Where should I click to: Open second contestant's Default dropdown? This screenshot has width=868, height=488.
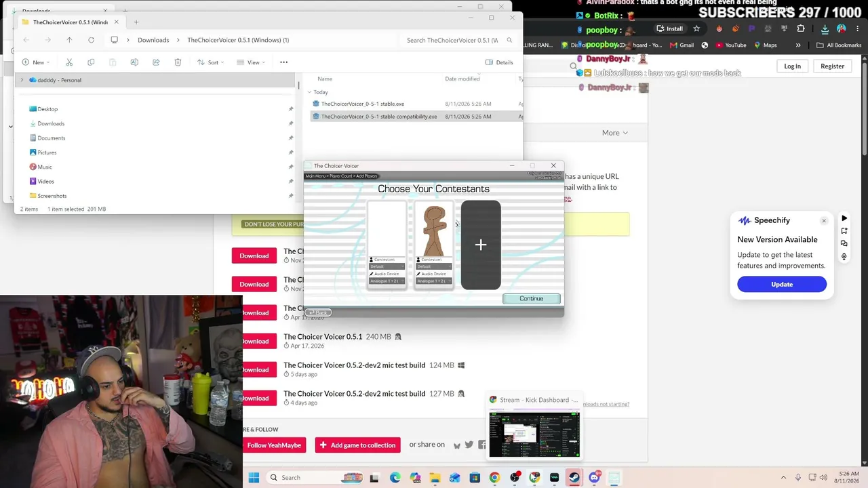point(434,266)
